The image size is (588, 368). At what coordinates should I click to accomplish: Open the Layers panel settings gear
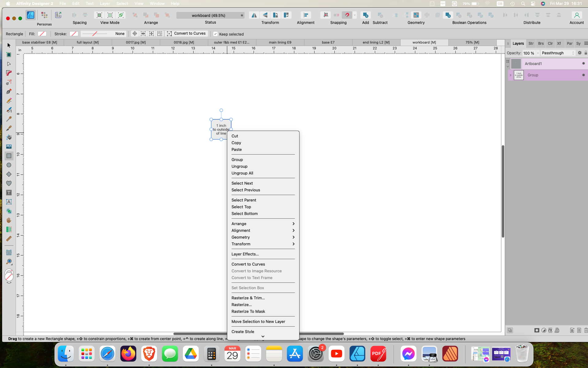pyautogui.click(x=580, y=53)
